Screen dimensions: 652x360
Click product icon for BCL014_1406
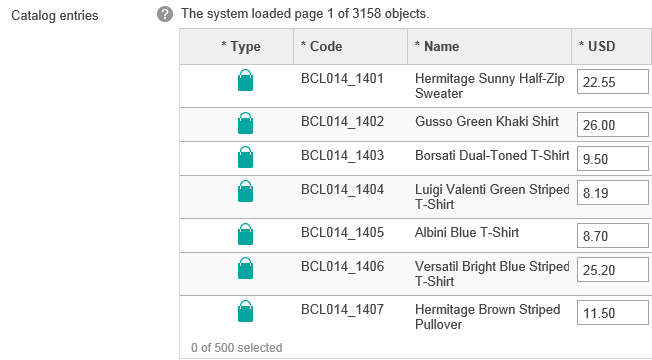(245, 268)
